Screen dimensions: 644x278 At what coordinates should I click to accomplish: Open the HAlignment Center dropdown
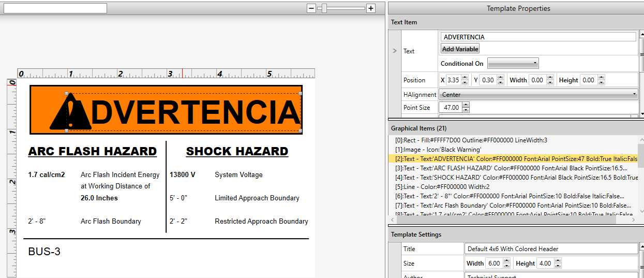(538, 95)
